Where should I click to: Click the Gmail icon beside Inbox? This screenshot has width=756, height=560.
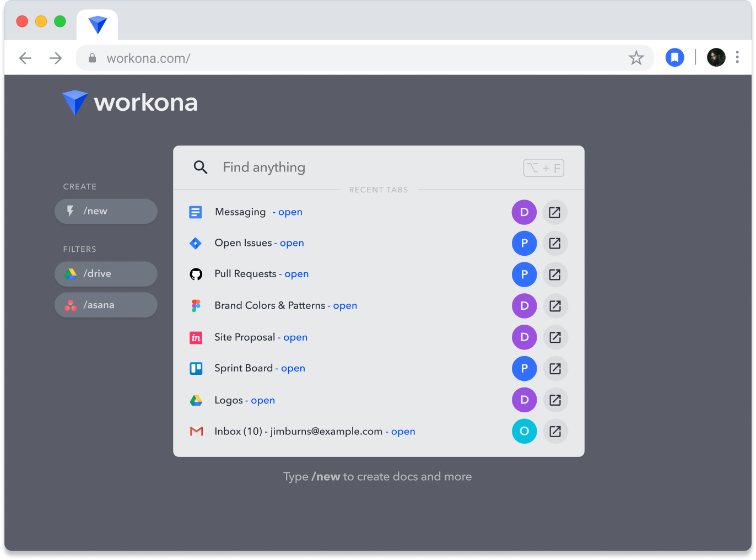coord(196,432)
